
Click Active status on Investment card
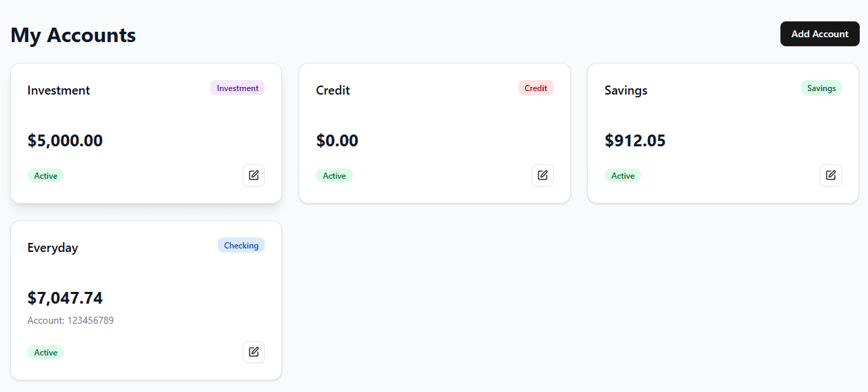(46, 176)
